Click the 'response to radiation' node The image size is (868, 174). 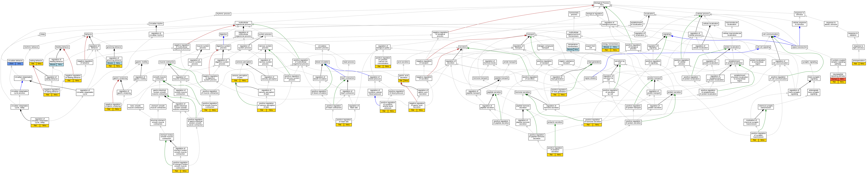[x=853, y=34]
